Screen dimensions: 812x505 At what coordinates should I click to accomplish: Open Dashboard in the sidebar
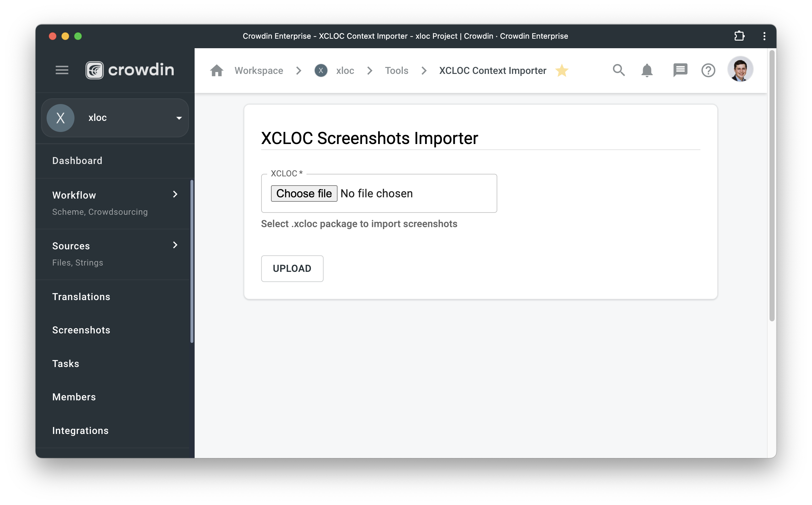click(77, 161)
